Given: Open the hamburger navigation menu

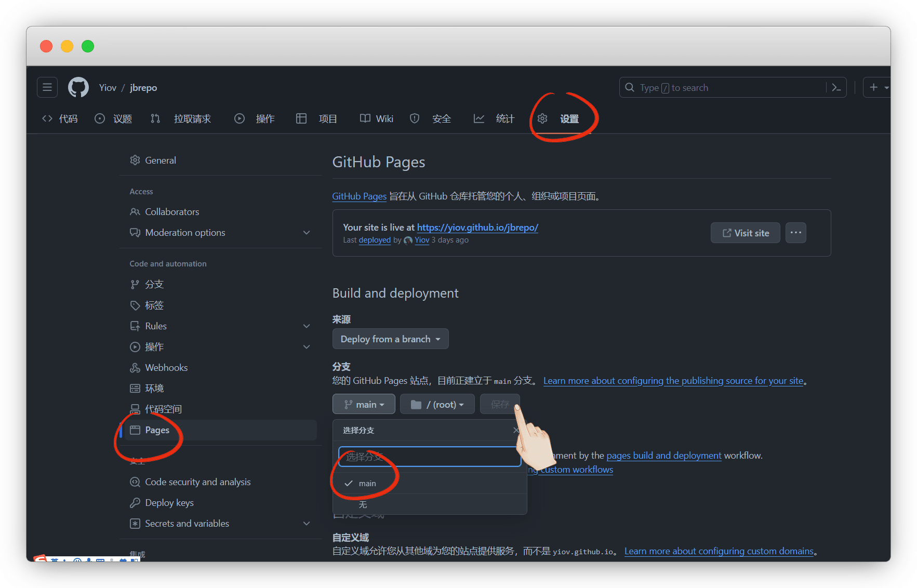Looking at the screenshot, I should click(x=47, y=87).
